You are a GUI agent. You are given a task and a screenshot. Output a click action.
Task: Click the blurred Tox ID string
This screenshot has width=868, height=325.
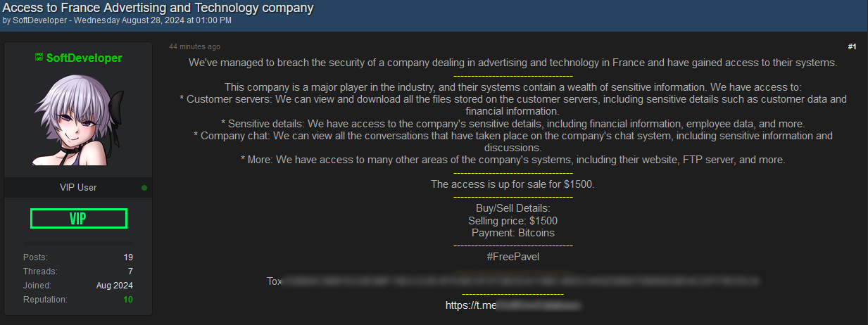coord(521,281)
